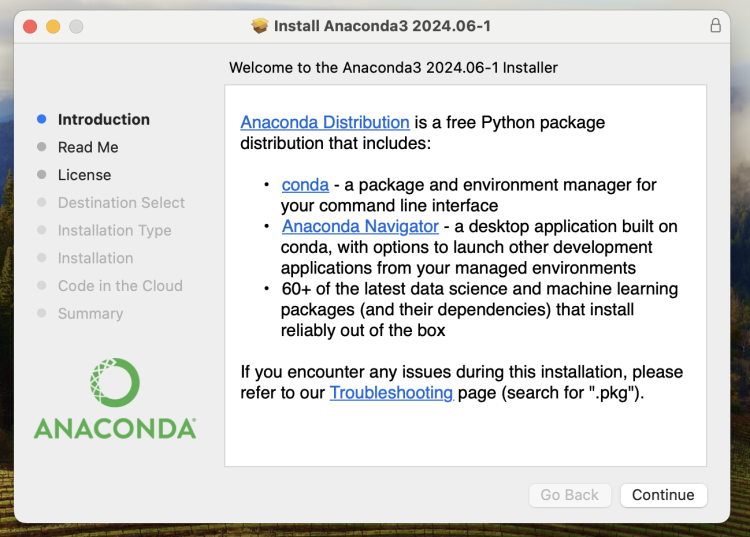Click the disabled Go Back button

pyautogui.click(x=569, y=495)
